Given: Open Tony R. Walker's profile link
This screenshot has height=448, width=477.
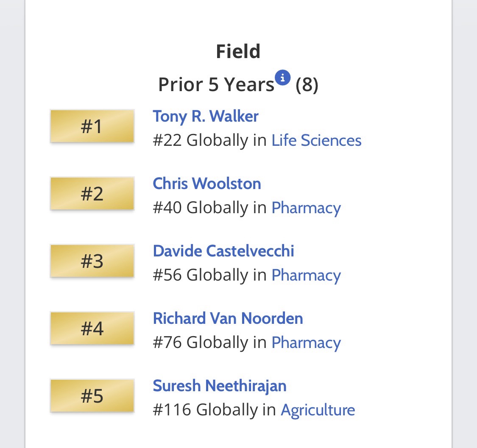Looking at the screenshot, I should pyautogui.click(x=206, y=116).
